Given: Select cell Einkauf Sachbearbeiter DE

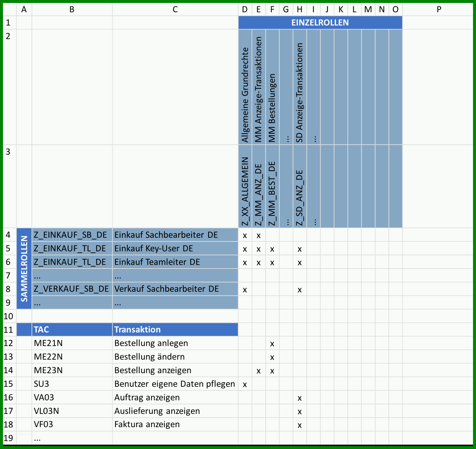Looking at the screenshot, I should (175, 235).
